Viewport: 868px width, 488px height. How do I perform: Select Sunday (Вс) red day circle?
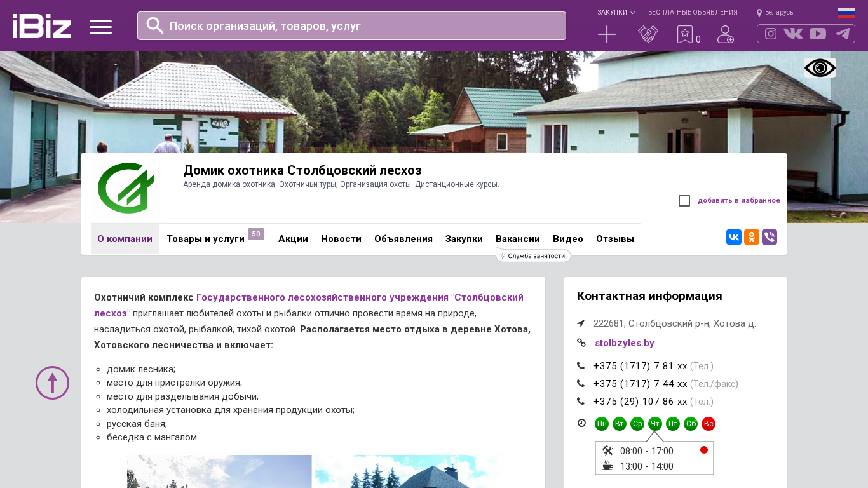tap(709, 424)
